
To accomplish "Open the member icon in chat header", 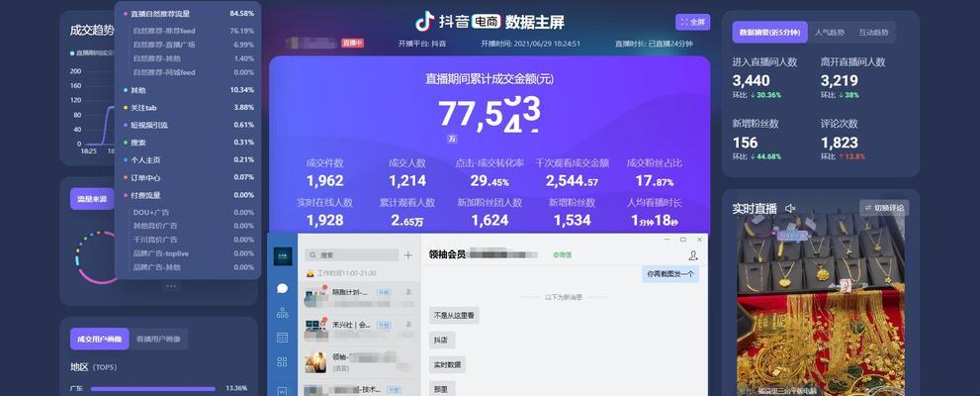I will [x=692, y=255].
